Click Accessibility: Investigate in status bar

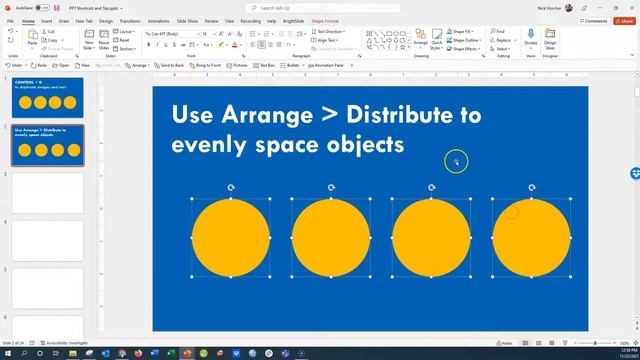[x=64, y=343]
